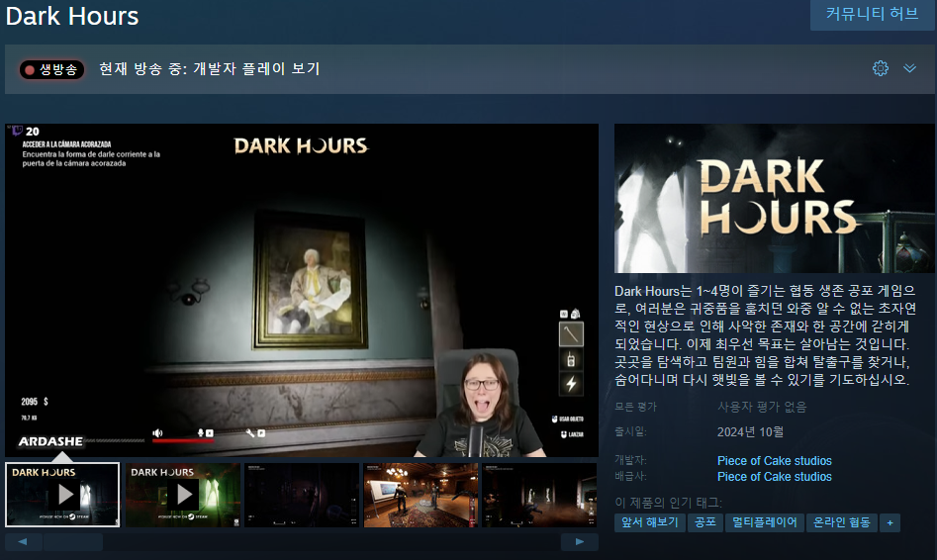Open the Community Hub button
Image resolution: width=937 pixels, height=560 pixels.
tap(873, 14)
